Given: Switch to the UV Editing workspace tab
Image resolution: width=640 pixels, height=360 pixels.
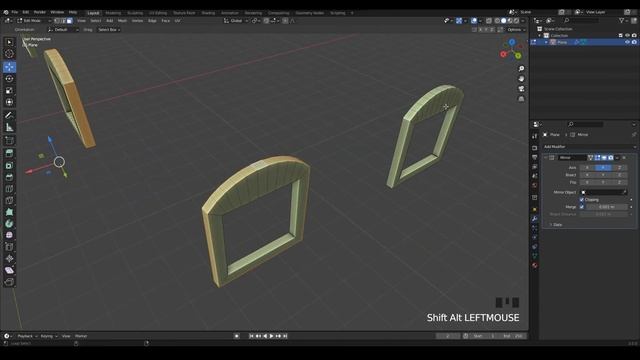Looking at the screenshot, I should [x=158, y=13].
